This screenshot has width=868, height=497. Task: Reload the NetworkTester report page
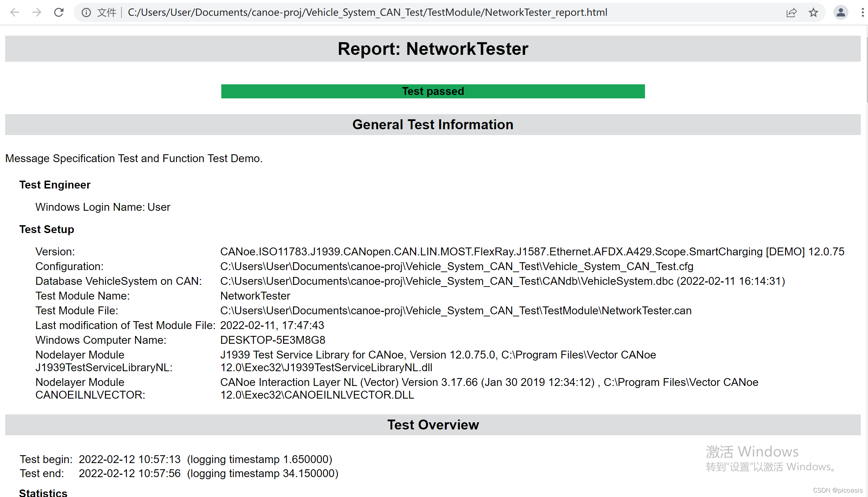click(x=59, y=13)
